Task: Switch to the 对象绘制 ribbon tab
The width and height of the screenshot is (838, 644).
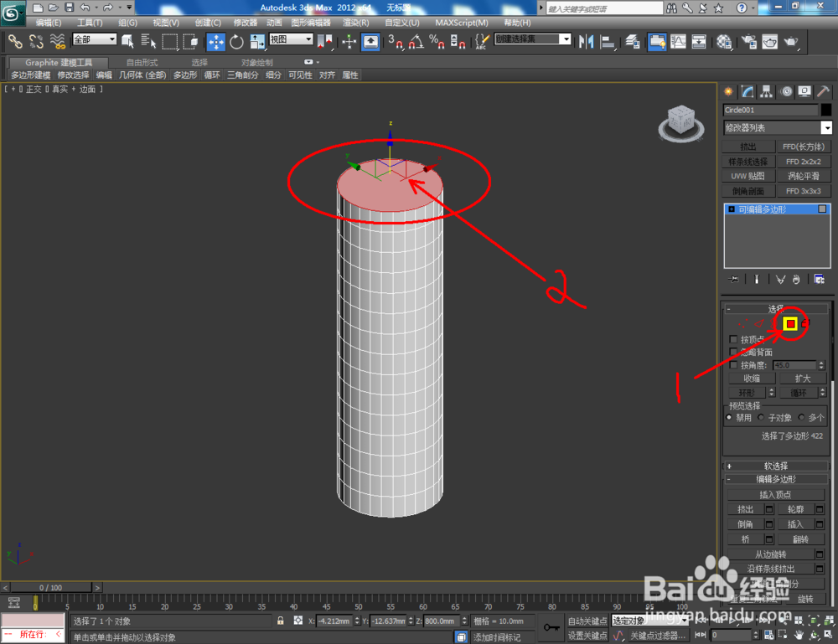Action: coord(256,63)
